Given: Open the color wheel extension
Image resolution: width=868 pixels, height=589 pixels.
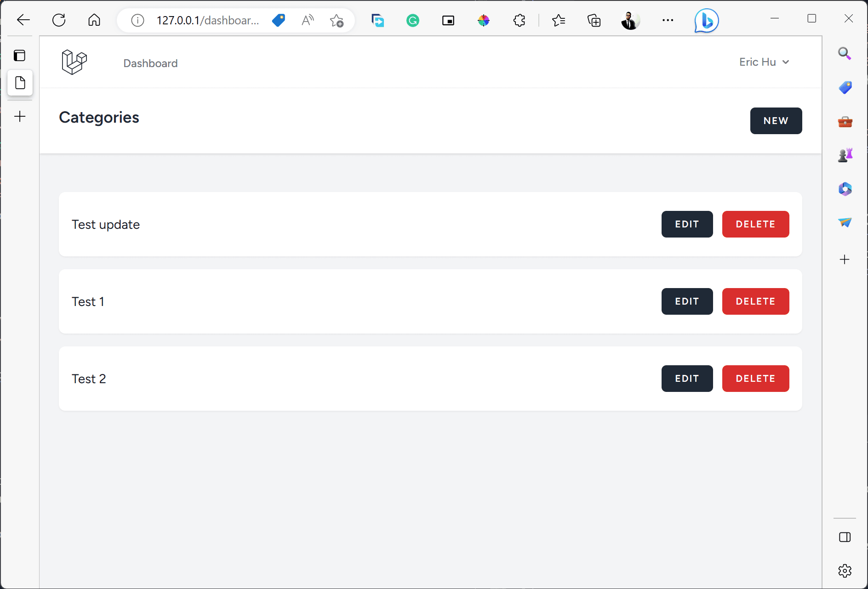Looking at the screenshot, I should tap(483, 20).
